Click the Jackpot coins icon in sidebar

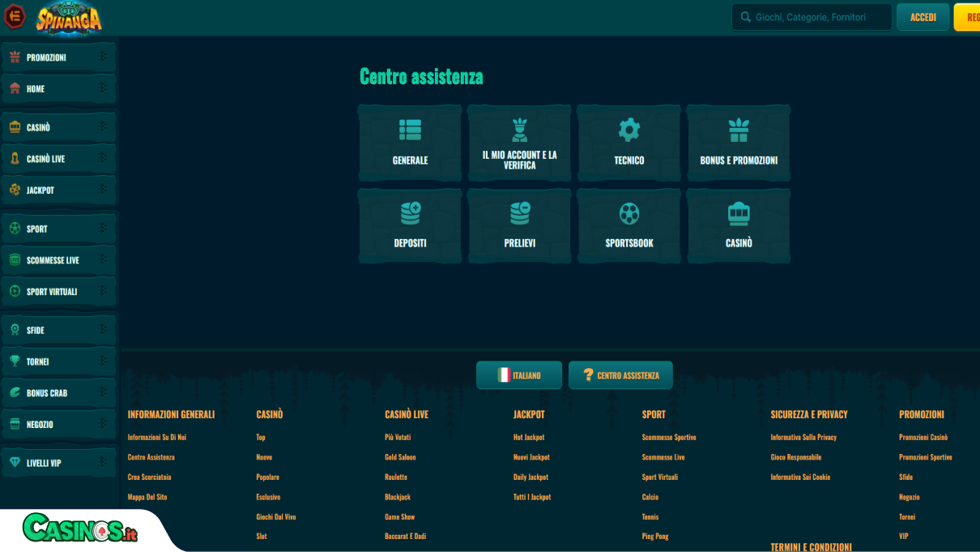[x=15, y=190]
